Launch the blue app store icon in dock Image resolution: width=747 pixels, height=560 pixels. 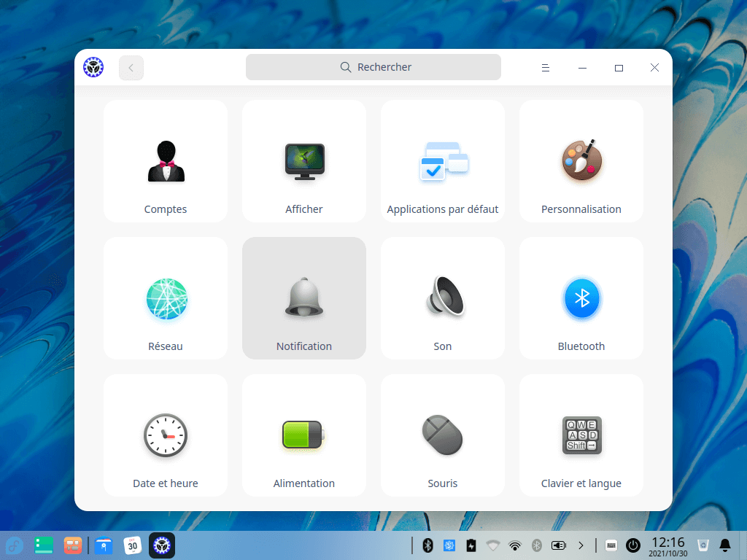pos(104,545)
